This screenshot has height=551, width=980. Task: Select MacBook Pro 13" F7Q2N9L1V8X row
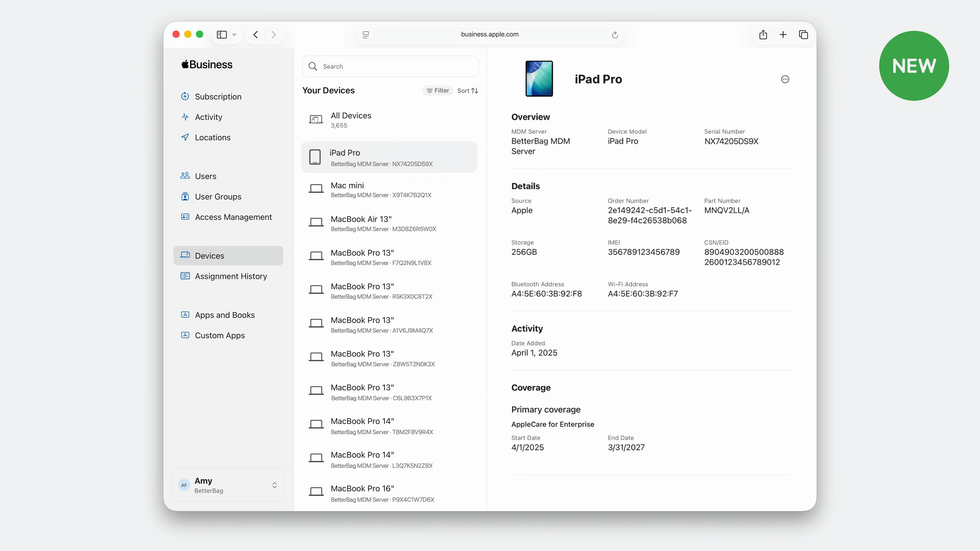click(x=389, y=257)
